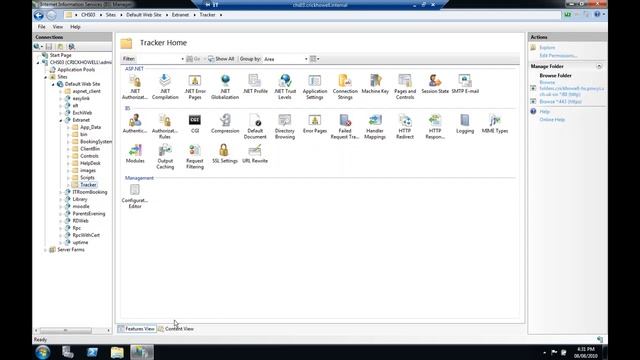Open MIME Types feature
The height and width of the screenshot is (360, 640).
point(495,124)
